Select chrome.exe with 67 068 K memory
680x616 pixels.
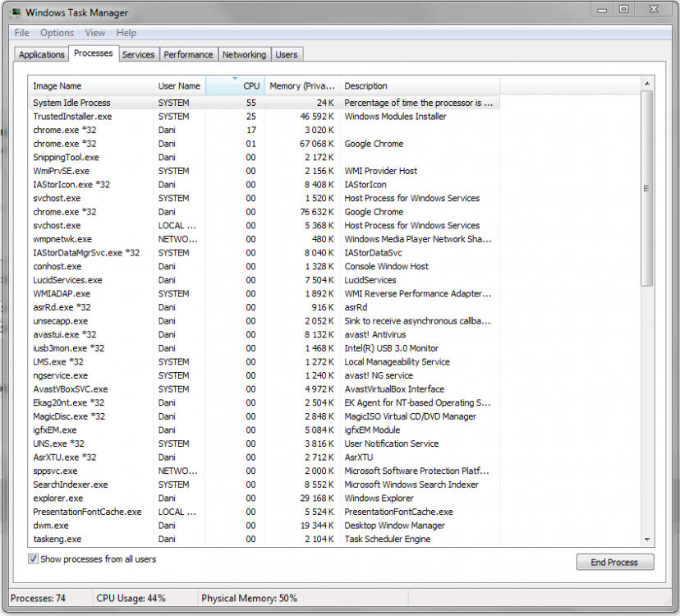pos(264,144)
